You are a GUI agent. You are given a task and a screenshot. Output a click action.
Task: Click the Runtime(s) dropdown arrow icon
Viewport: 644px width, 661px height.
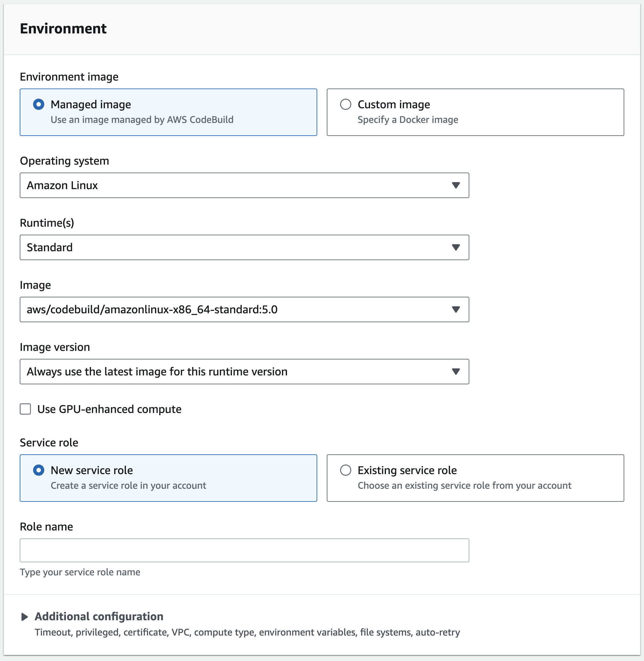tap(456, 247)
